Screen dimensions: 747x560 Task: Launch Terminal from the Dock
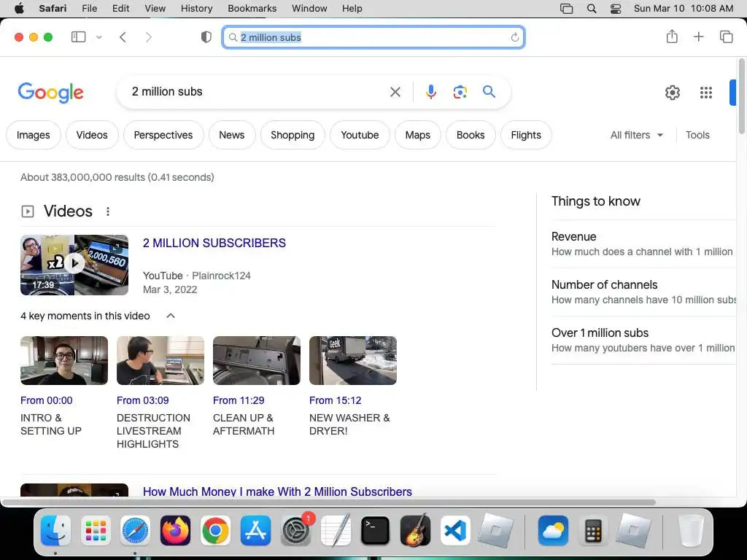[x=376, y=531]
